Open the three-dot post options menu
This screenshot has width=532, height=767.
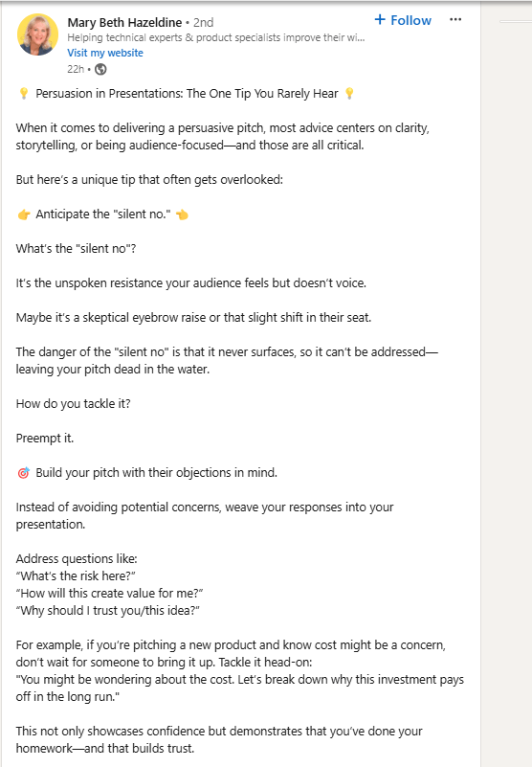point(455,19)
